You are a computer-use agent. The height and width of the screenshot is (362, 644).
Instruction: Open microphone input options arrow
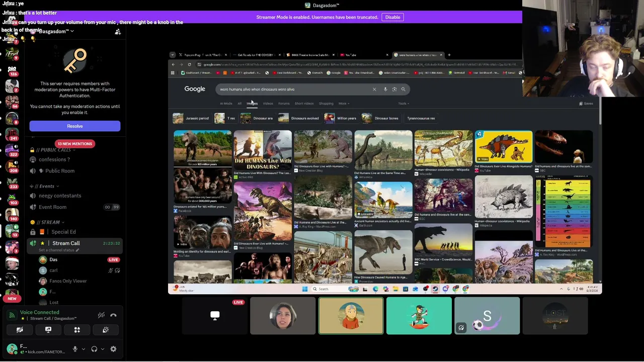83,349
